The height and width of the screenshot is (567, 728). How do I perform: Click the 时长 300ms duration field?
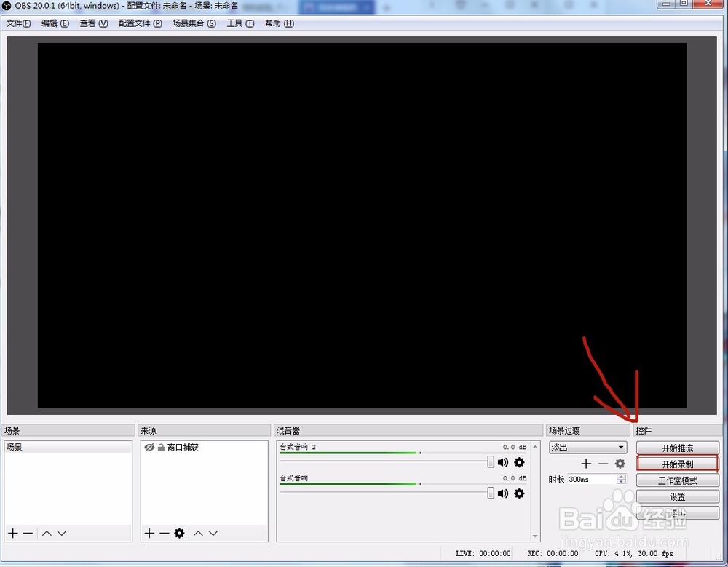592,479
